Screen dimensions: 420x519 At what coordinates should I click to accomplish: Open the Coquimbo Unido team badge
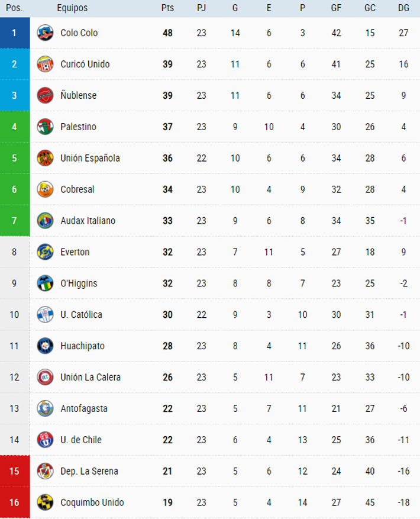point(45,502)
